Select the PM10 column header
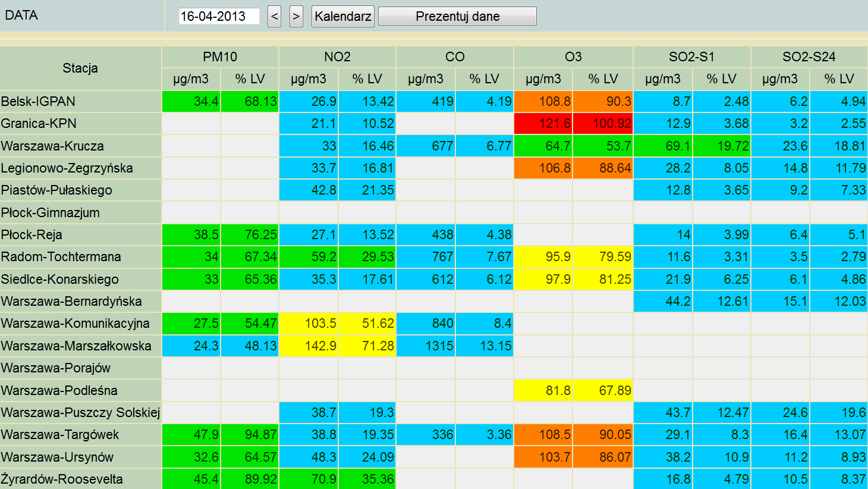This screenshot has height=489, width=868. [x=220, y=57]
